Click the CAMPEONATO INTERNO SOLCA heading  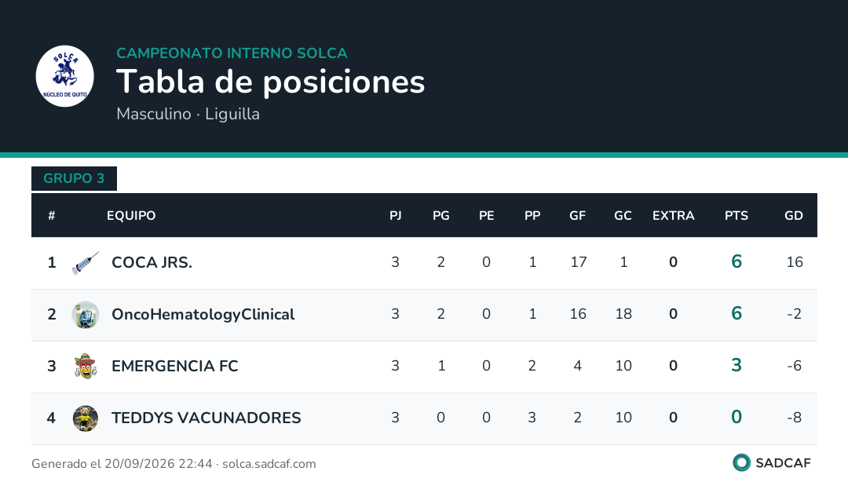coord(232,53)
